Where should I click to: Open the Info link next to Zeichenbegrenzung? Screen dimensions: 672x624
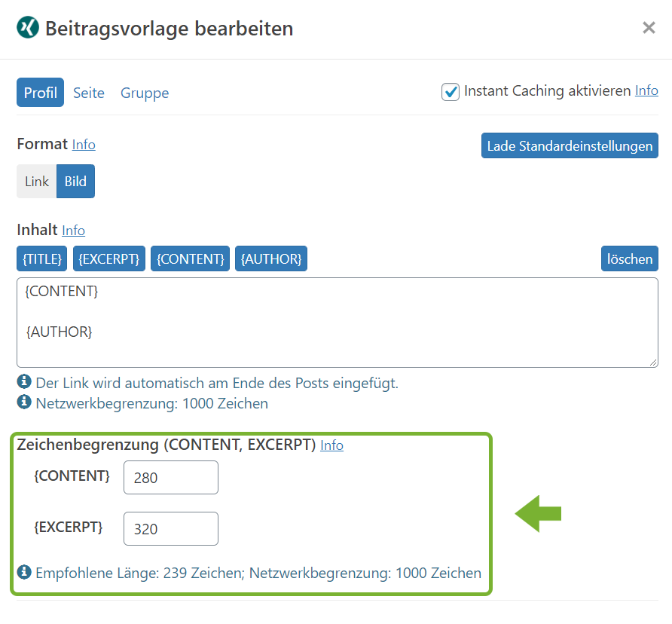point(331,445)
